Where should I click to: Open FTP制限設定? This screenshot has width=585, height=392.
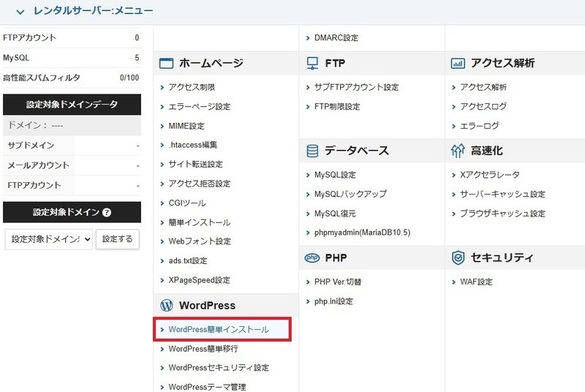(337, 107)
